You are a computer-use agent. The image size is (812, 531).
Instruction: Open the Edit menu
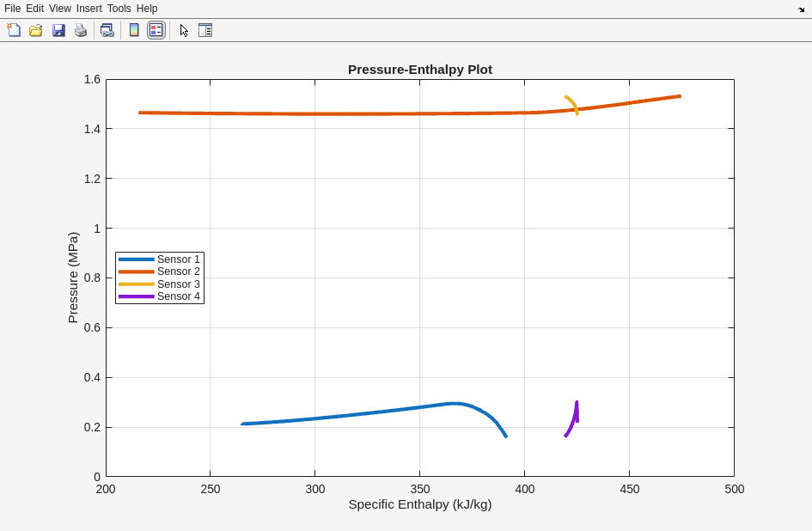(34, 9)
